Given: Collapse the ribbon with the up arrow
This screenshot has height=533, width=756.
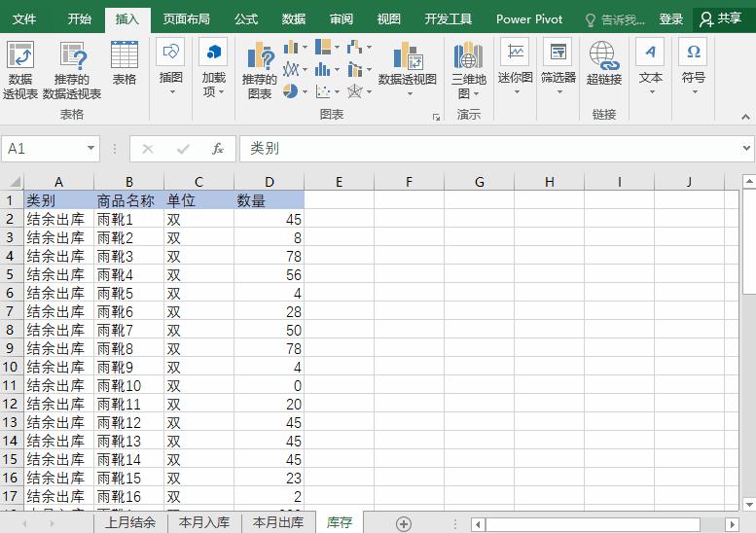Looking at the screenshot, I should (745, 117).
